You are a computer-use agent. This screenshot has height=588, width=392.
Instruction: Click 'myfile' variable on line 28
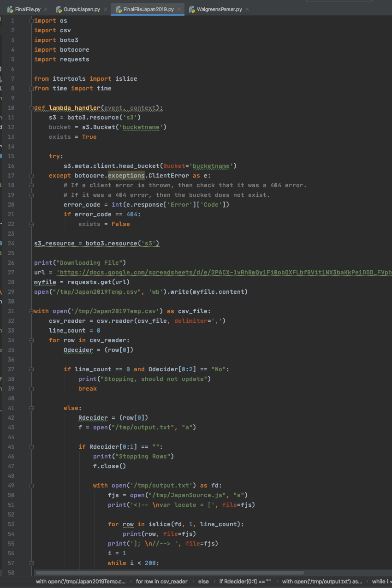(x=45, y=282)
